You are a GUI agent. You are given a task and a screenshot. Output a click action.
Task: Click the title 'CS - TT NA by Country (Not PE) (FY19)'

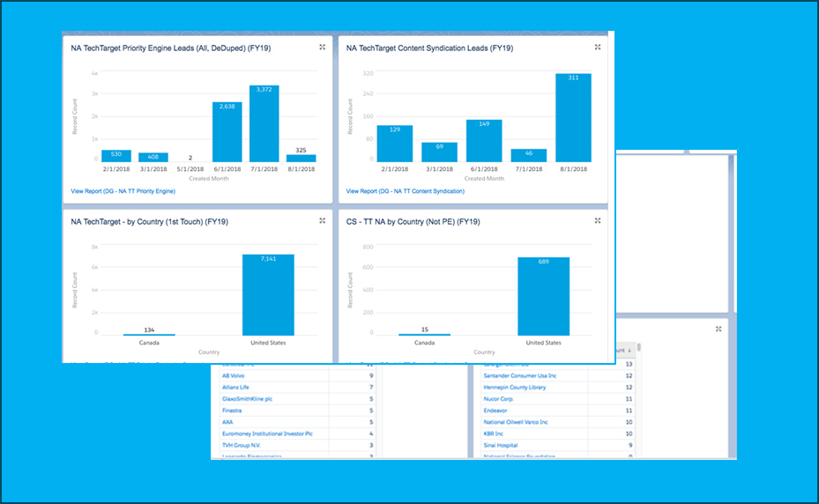click(x=413, y=222)
